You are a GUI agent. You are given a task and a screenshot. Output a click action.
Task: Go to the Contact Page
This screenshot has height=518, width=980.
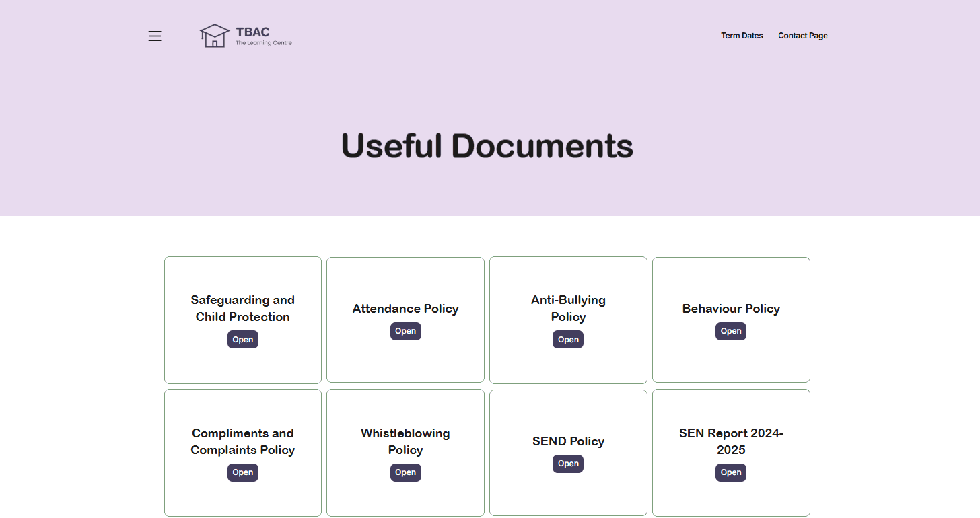pyautogui.click(x=802, y=35)
